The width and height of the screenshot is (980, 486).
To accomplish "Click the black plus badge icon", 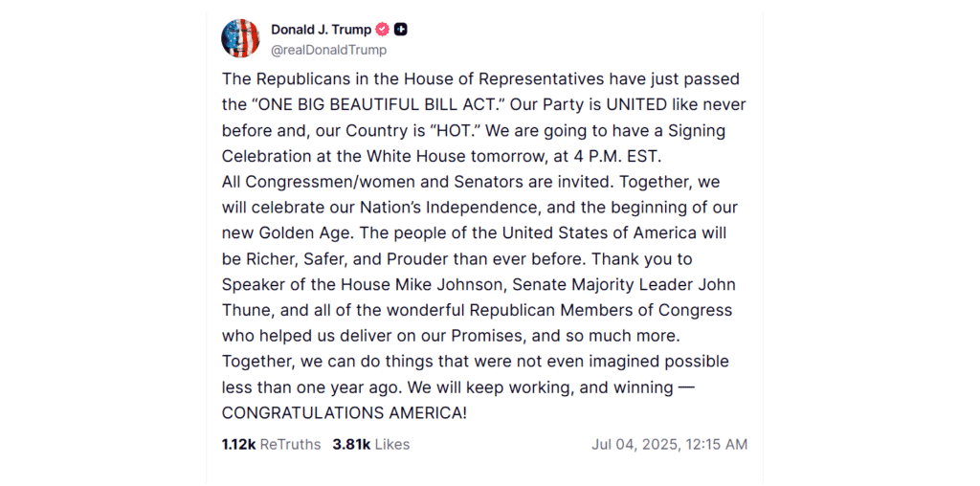I will click(x=402, y=30).
